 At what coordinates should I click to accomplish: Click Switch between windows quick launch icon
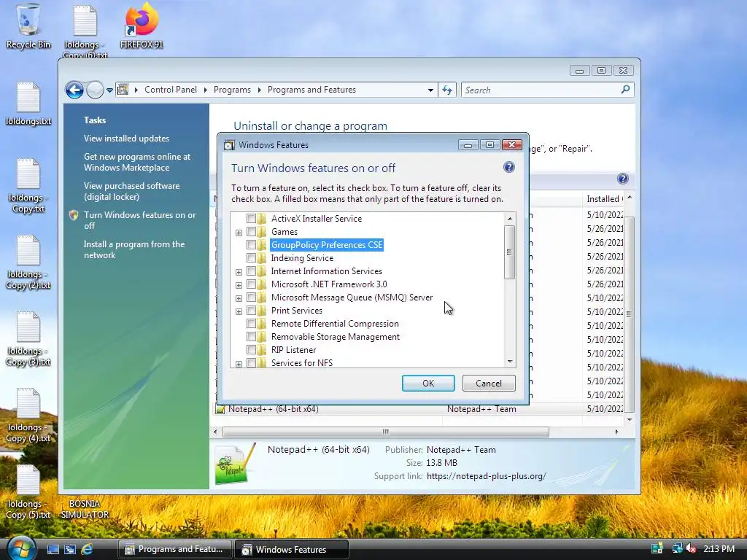(70, 549)
